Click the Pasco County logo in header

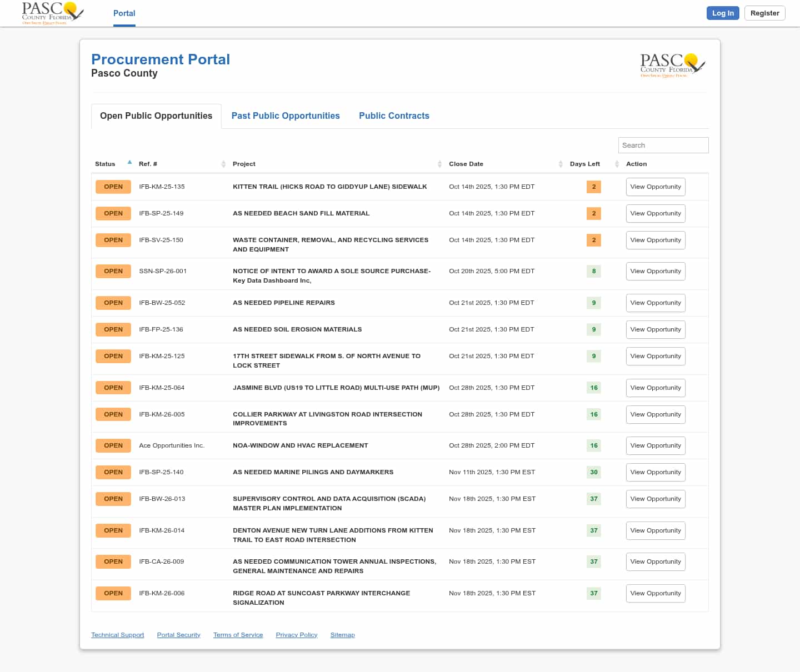pos(52,13)
